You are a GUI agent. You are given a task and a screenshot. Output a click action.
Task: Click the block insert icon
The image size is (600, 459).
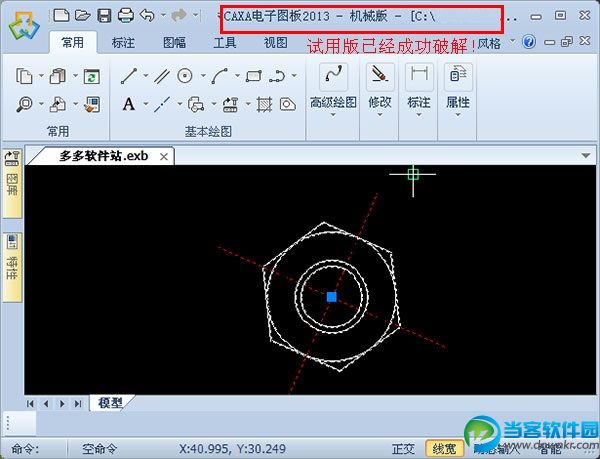[196, 104]
